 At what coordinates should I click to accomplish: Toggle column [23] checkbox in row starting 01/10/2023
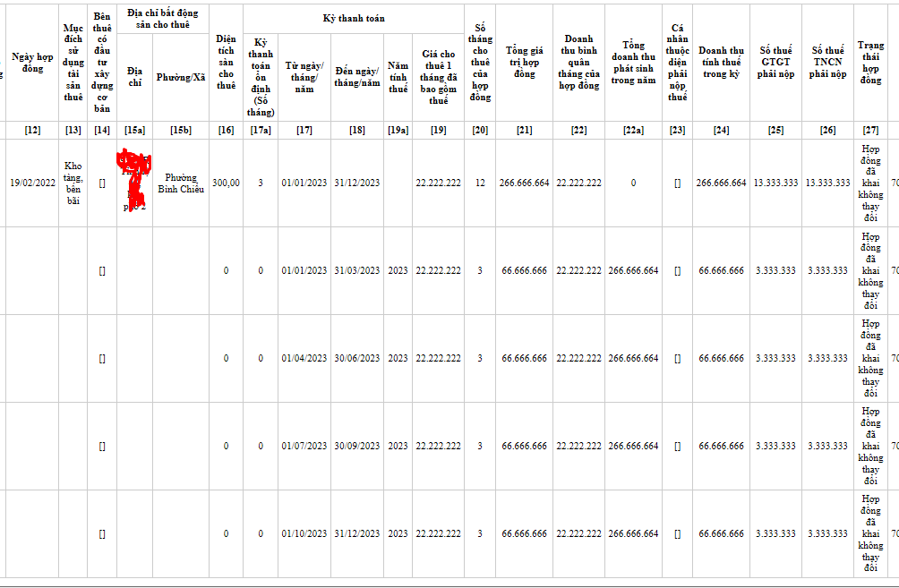(x=677, y=533)
